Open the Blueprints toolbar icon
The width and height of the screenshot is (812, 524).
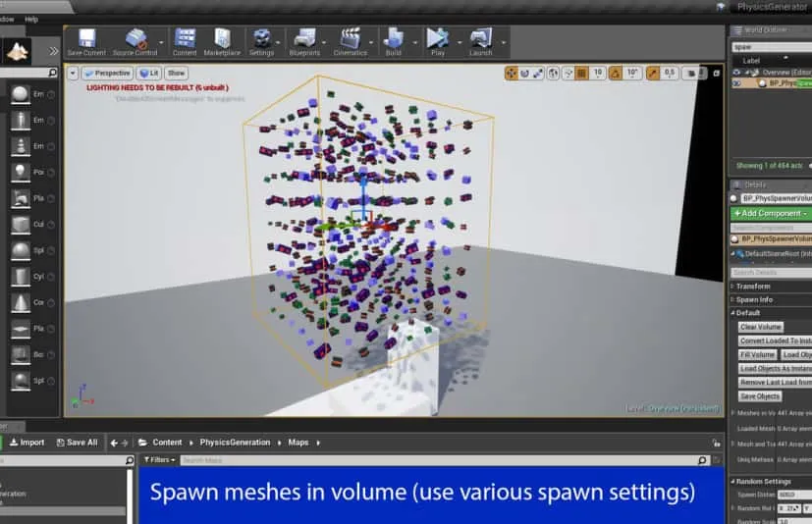(304, 42)
